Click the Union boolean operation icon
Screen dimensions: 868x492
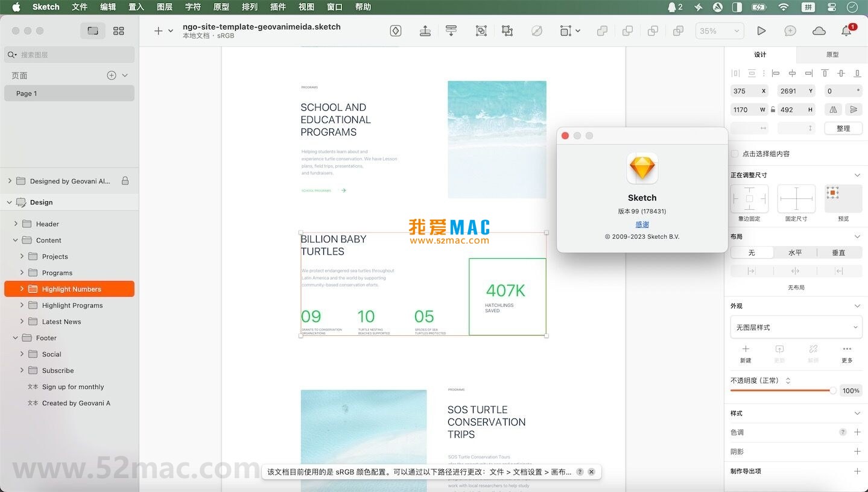[x=602, y=31]
